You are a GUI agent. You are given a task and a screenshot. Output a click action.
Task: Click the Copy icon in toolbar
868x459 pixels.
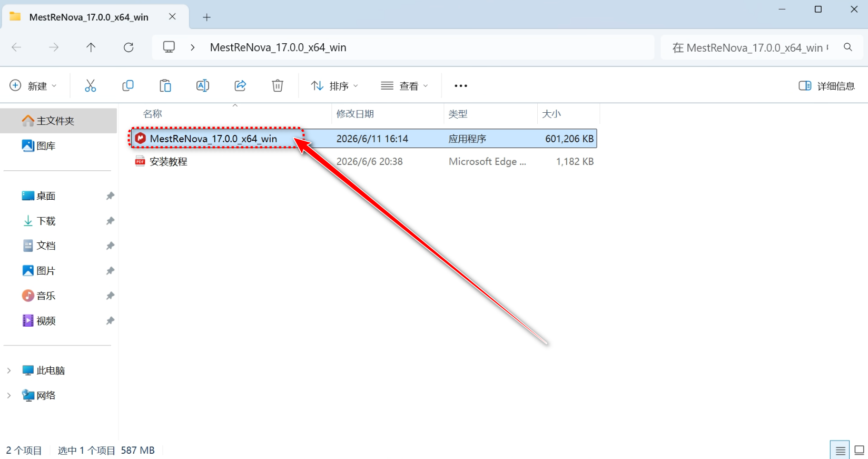pos(128,86)
